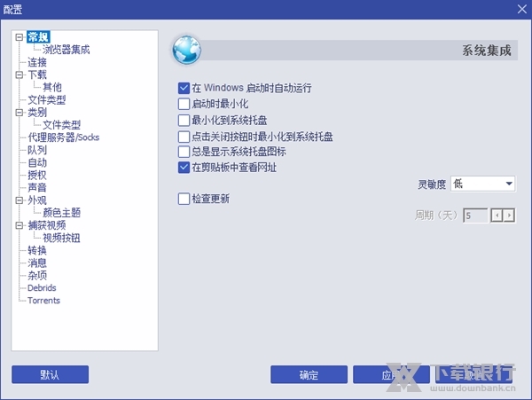Click the 周期(天) value field

(475, 216)
